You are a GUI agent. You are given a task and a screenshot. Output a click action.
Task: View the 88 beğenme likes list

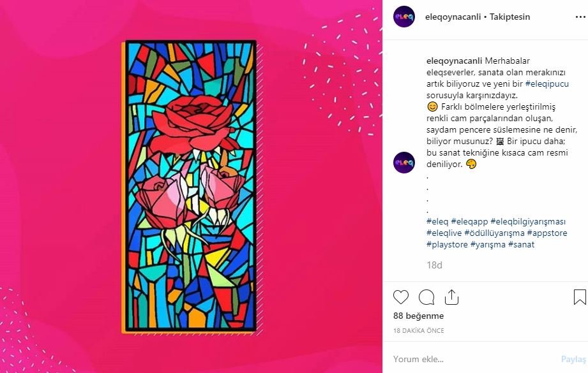click(x=418, y=316)
